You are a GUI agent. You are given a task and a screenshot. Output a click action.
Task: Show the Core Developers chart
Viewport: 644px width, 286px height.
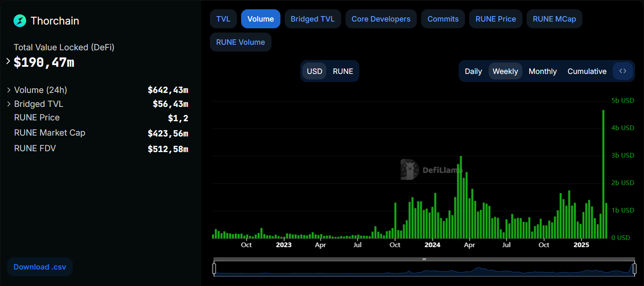coord(381,19)
